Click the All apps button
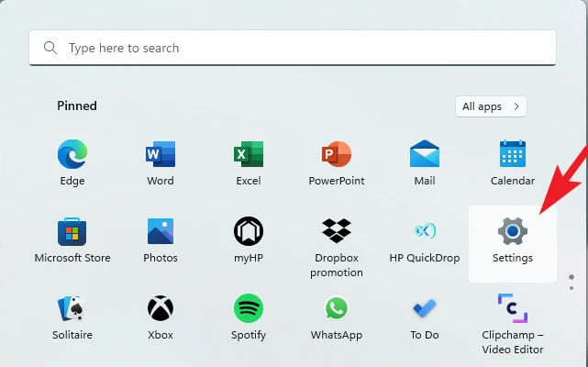588x367 pixels. [x=491, y=106]
